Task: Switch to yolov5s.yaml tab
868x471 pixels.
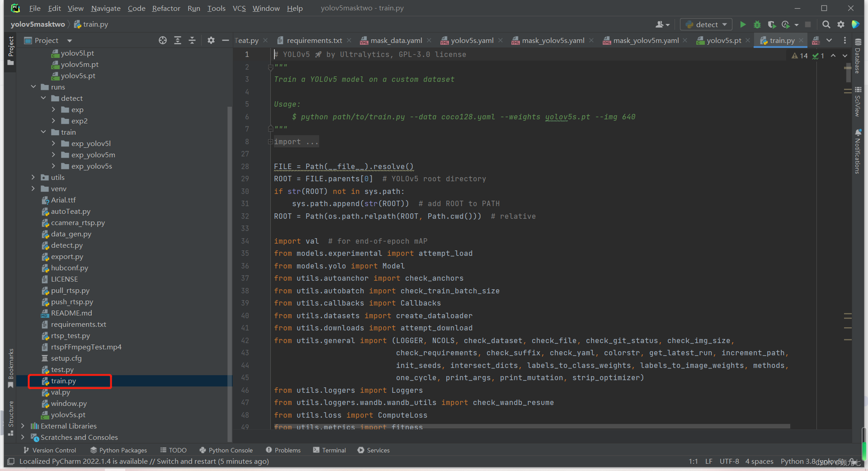Action: [x=472, y=40]
